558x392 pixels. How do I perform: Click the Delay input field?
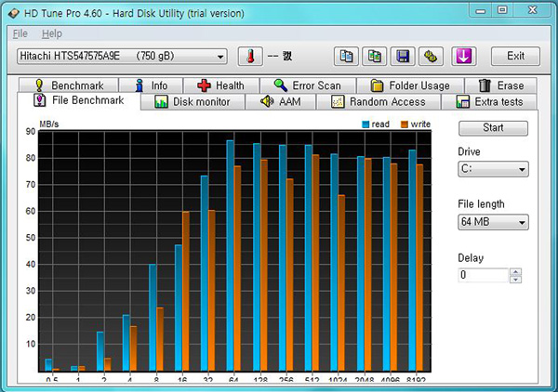click(484, 275)
